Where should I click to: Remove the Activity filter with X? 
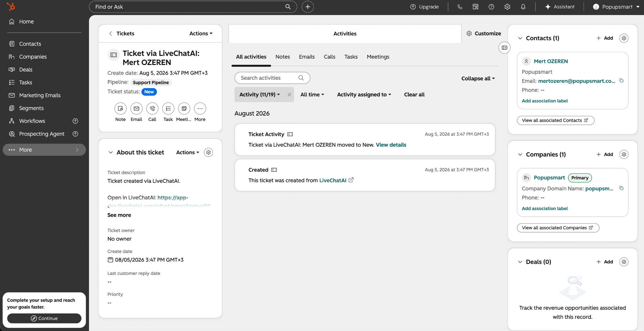tap(289, 95)
